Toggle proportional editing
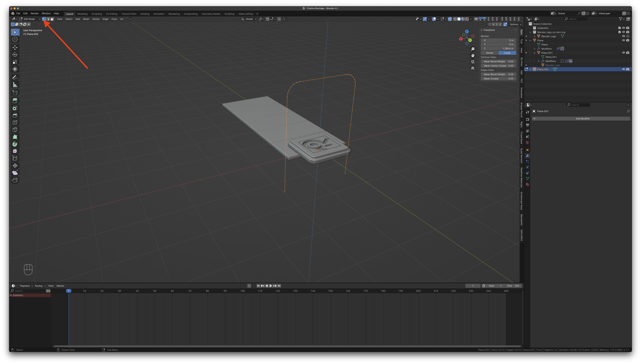This screenshot has width=641, height=364. (279, 19)
